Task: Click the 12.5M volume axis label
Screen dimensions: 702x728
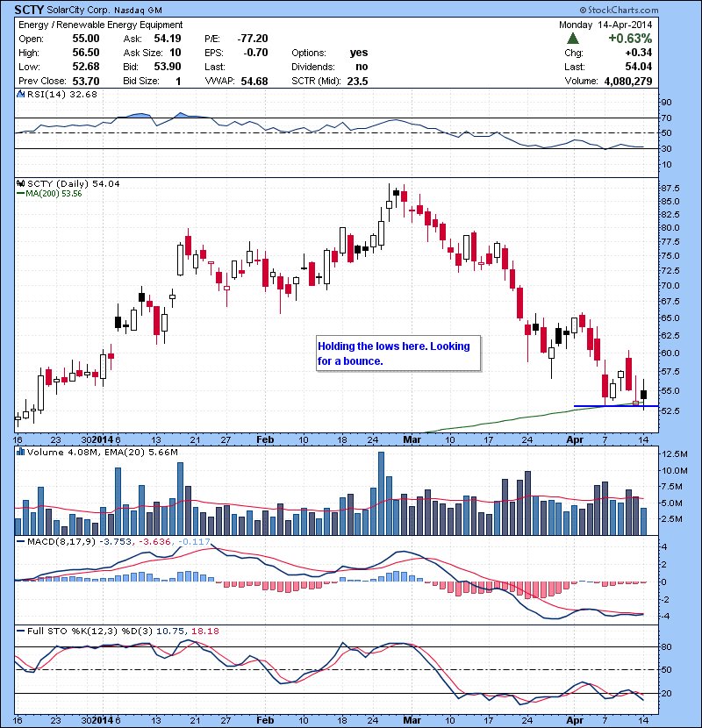Action: [x=674, y=454]
